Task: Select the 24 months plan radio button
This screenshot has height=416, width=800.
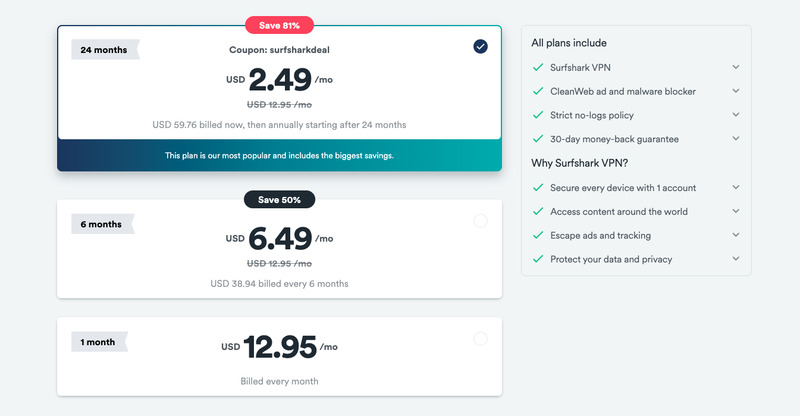Action: pos(480,46)
